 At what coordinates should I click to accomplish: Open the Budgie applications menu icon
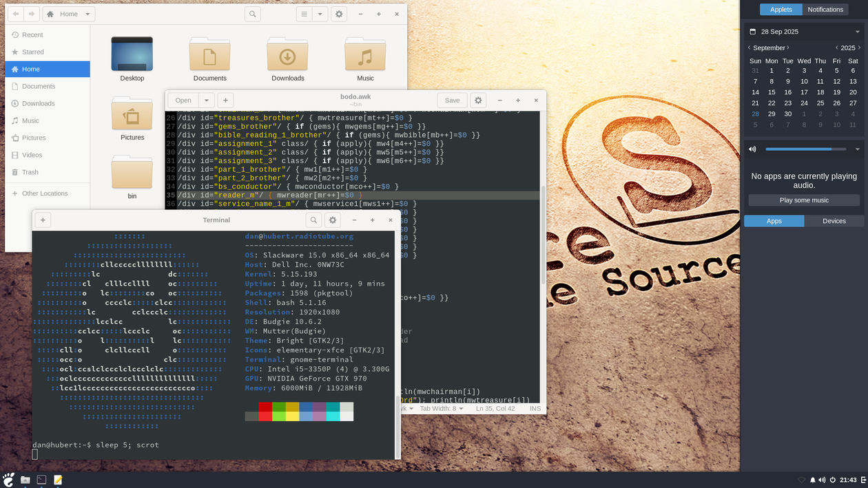pos(8,480)
